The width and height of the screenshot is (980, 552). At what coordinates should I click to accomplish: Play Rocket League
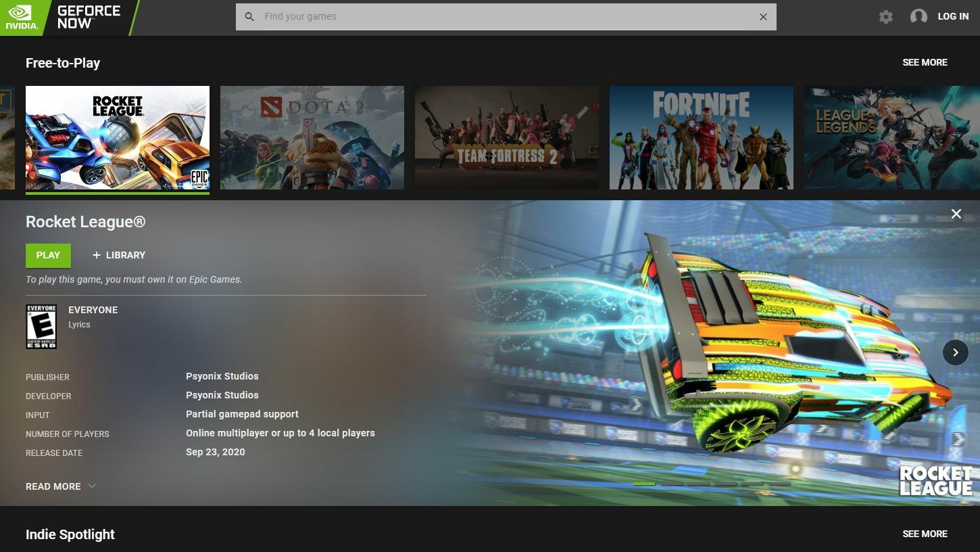[48, 255]
